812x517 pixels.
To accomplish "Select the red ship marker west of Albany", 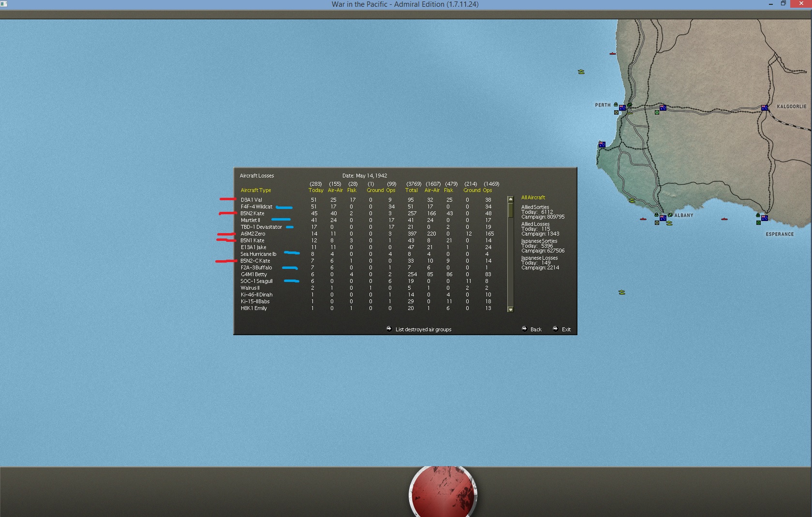I will pos(643,219).
